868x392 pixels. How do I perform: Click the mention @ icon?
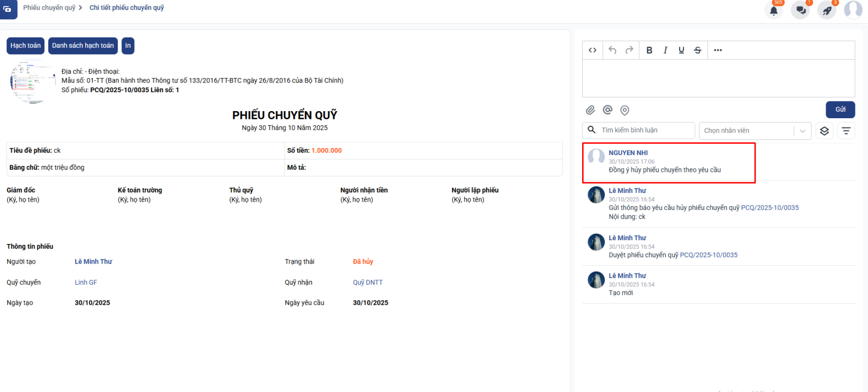(608, 110)
